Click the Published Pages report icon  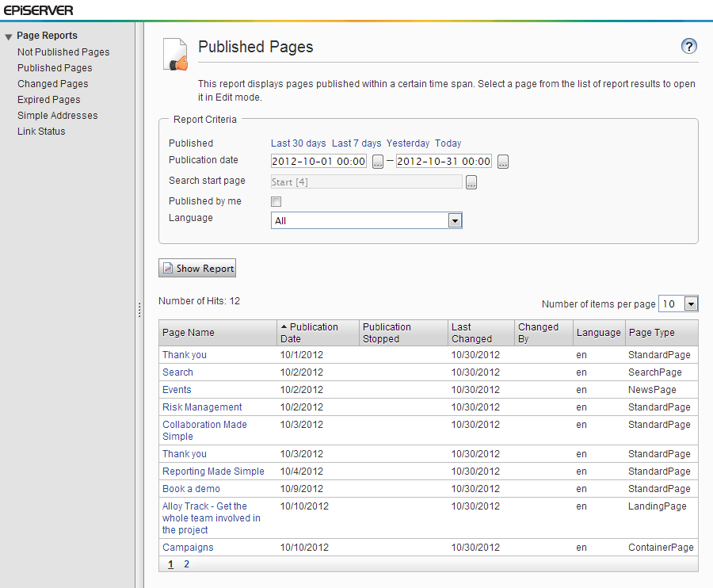[x=176, y=54]
